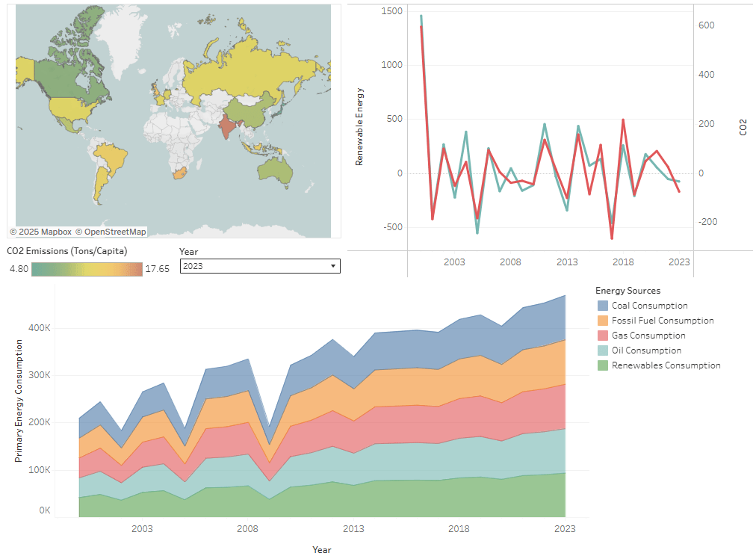Click the Oil Consumption legend swatch

point(602,350)
